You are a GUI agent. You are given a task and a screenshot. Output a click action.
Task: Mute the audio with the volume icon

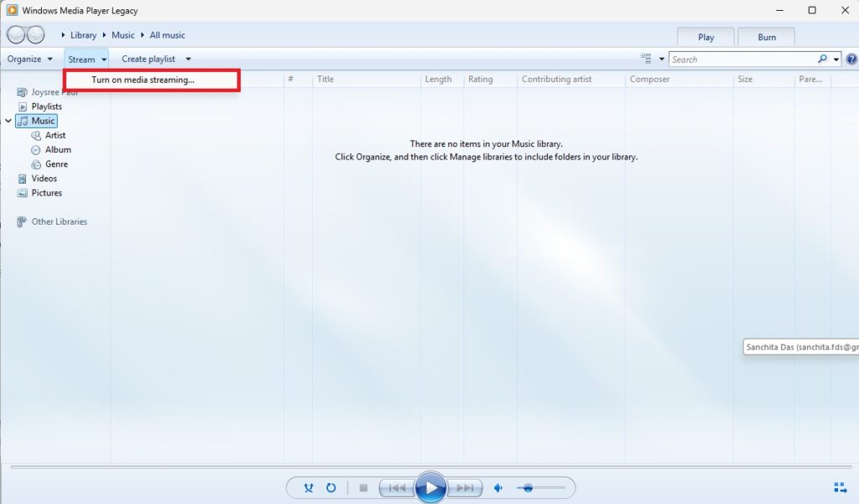[498, 487]
